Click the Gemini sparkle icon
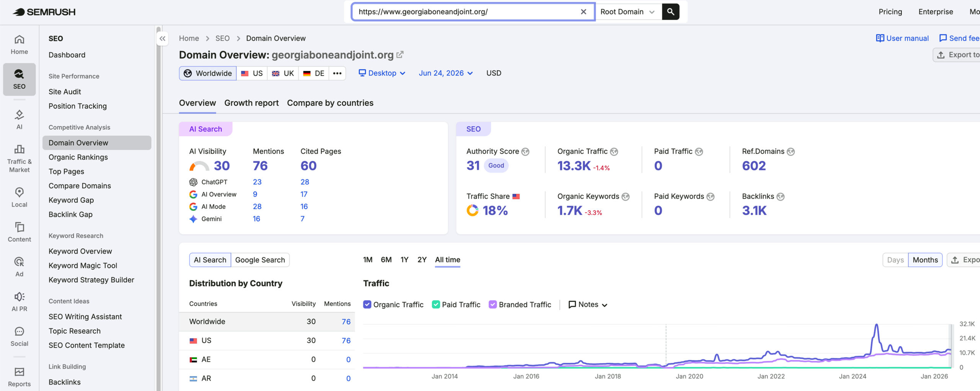The height and width of the screenshot is (391, 980). coord(193,219)
